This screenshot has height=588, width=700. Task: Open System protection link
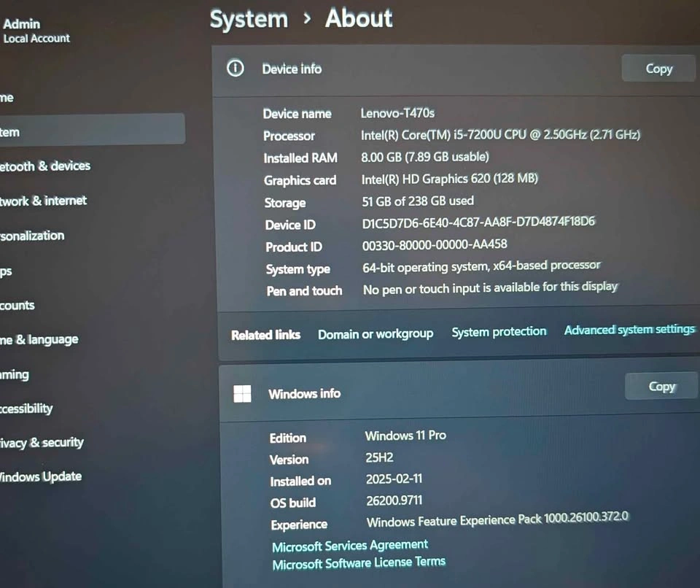[499, 331]
